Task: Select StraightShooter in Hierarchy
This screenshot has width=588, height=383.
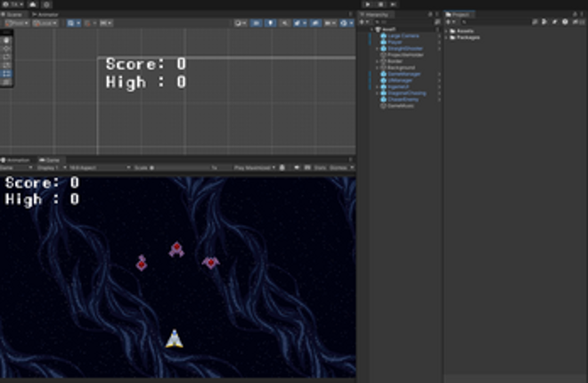Action: coord(405,49)
